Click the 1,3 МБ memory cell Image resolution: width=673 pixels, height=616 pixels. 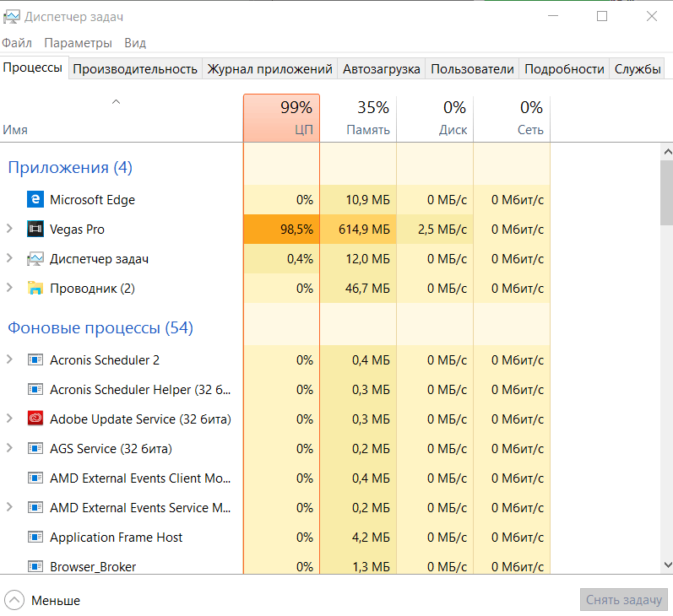358,567
